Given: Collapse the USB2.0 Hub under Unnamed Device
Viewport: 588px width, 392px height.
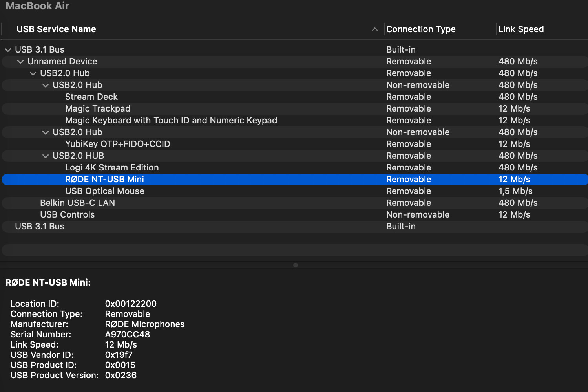Looking at the screenshot, I should tap(33, 73).
